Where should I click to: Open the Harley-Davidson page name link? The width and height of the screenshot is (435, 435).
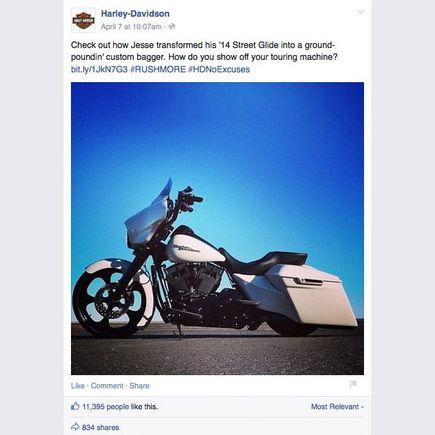135,14
